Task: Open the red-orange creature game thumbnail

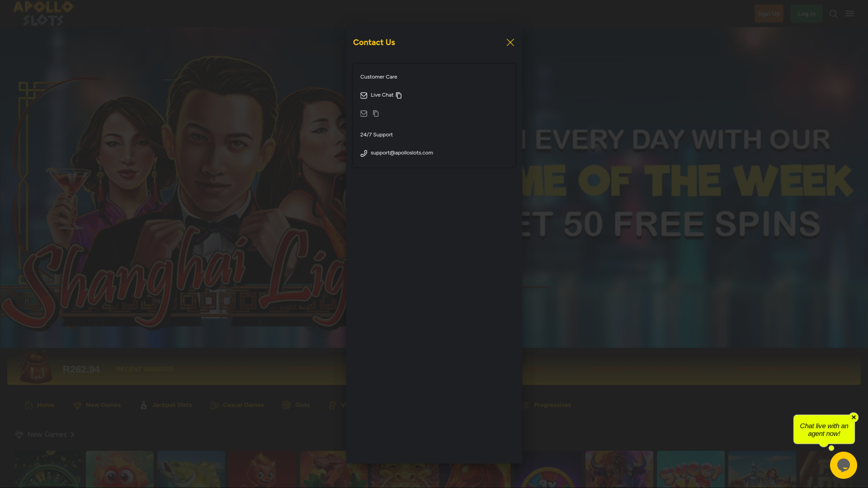Action: [x=120, y=469]
